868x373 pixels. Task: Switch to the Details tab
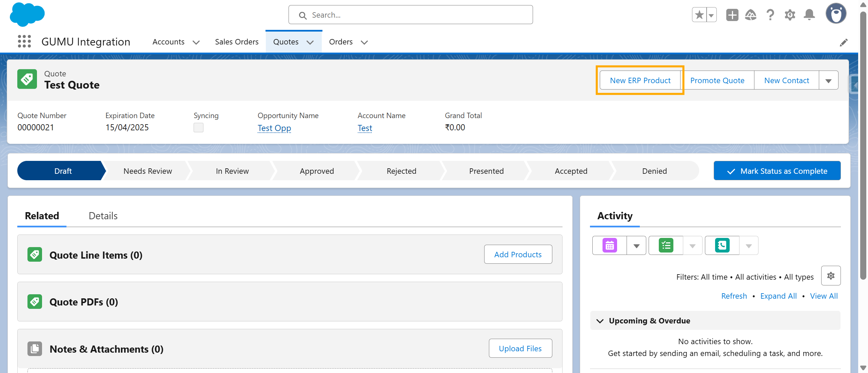tap(103, 216)
